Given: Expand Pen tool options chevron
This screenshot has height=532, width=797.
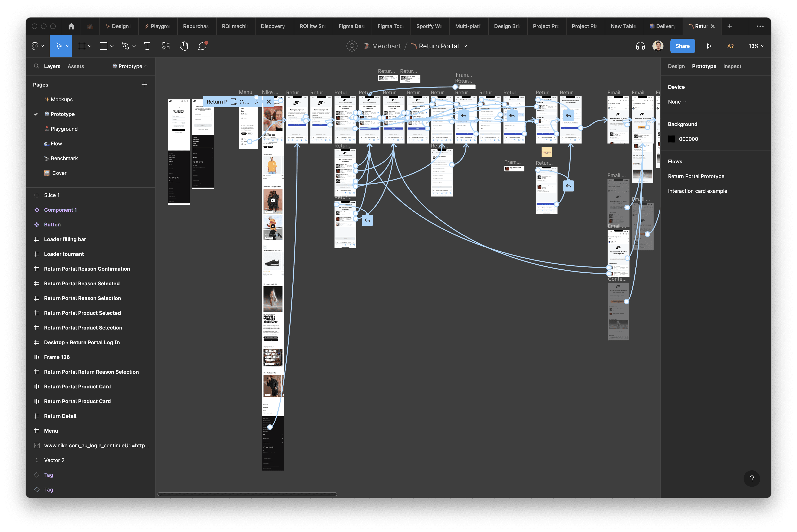Looking at the screenshot, I should [134, 46].
